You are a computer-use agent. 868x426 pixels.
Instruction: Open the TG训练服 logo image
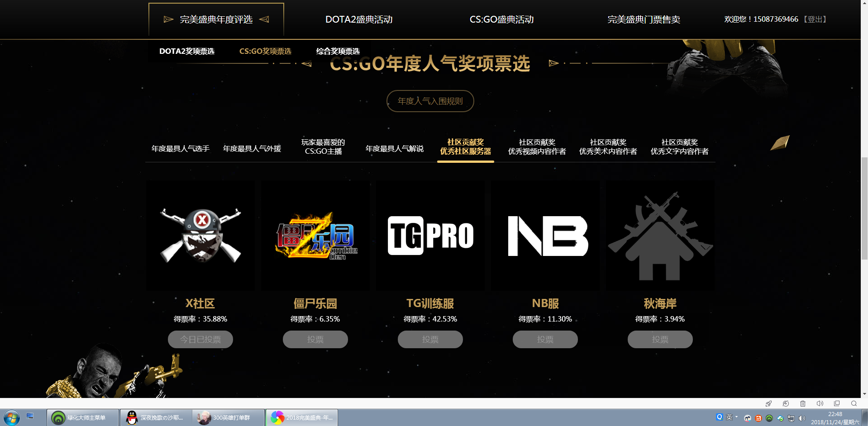pyautogui.click(x=430, y=236)
